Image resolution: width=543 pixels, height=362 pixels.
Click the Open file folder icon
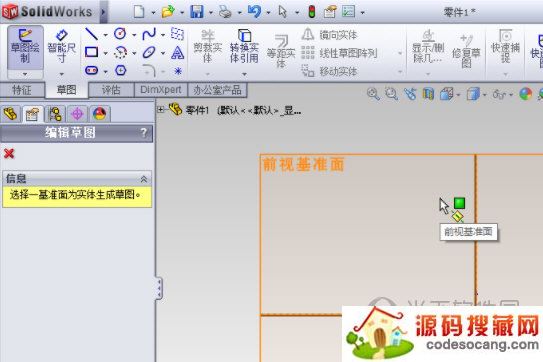[168, 12]
